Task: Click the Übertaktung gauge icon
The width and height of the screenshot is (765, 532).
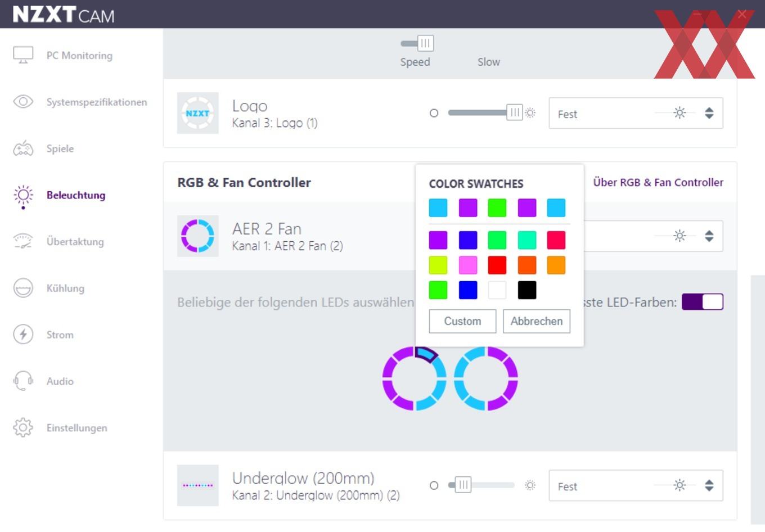Action: pyautogui.click(x=23, y=241)
